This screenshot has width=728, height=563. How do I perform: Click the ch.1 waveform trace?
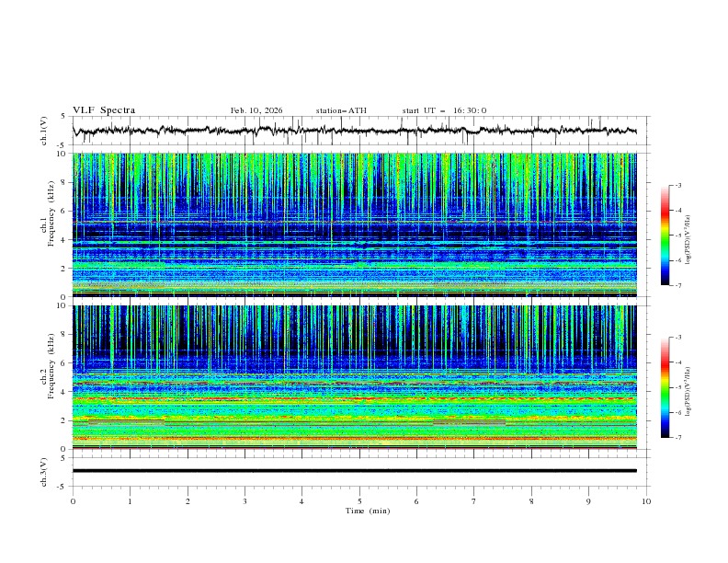click(354, 131)
